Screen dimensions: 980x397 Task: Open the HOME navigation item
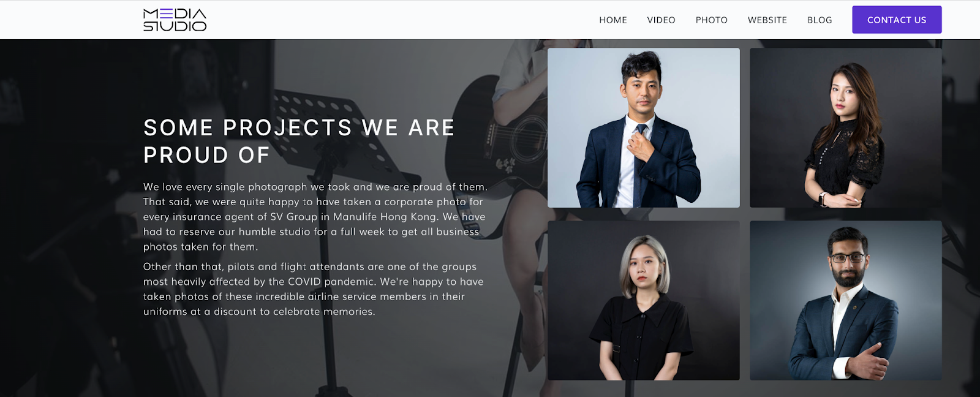point(613,20)
